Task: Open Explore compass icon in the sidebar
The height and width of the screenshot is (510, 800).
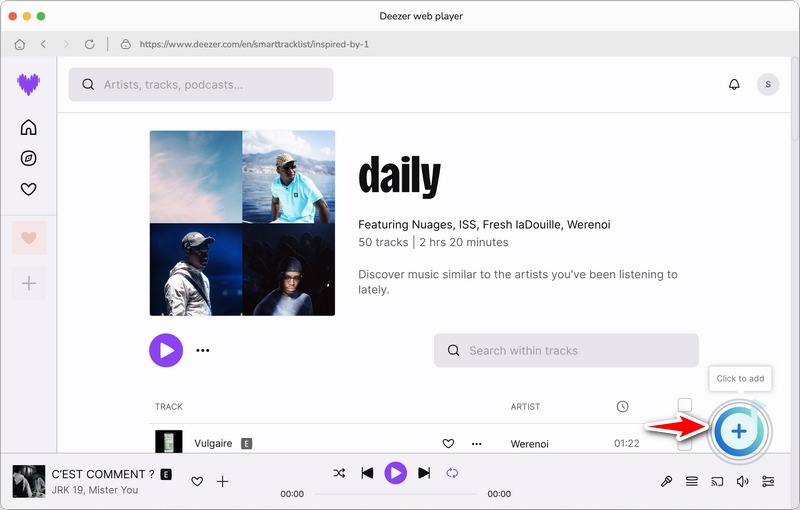Action: coord(29,158)
